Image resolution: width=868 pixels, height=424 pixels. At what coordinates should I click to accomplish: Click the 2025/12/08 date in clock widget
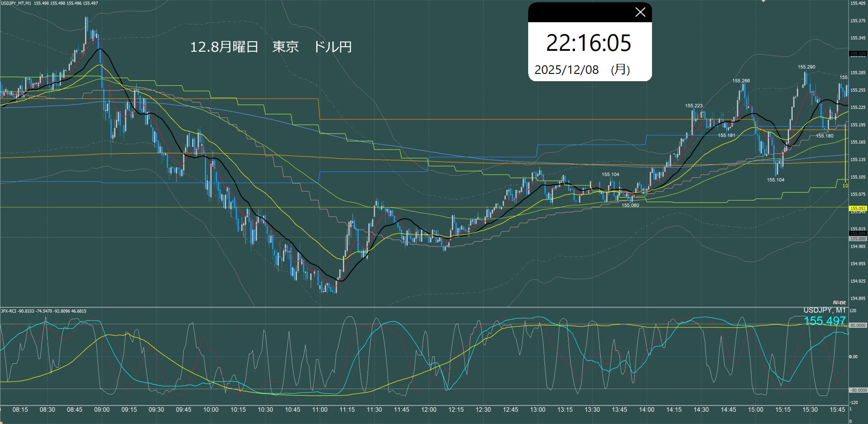pyautogui.click(x=566, y=70)
